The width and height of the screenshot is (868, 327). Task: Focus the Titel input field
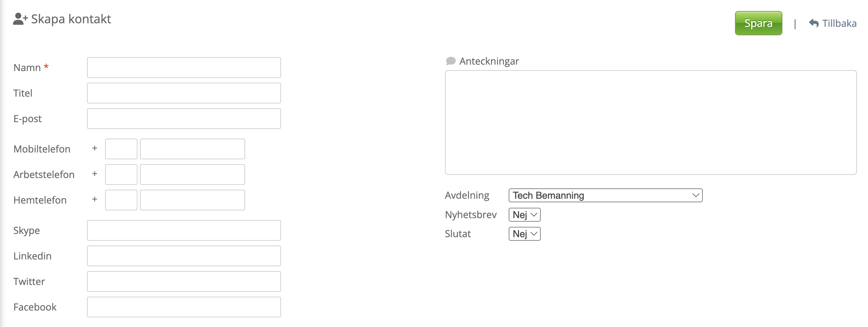tap(184, 93)
